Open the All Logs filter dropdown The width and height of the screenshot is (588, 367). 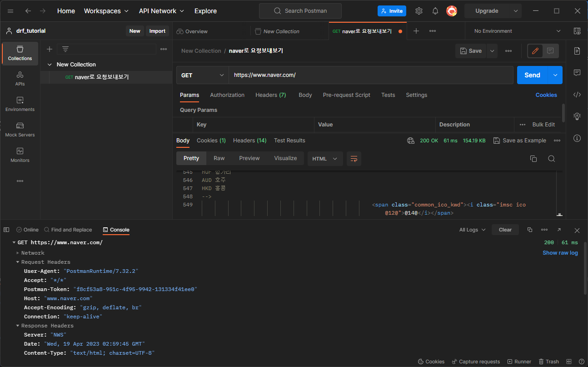[473, 230]
